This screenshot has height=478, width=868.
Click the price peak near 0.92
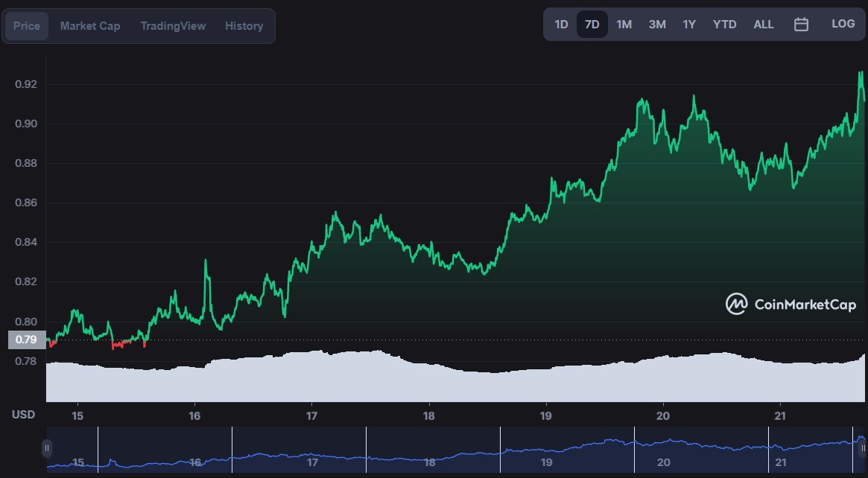pos(861,72)
